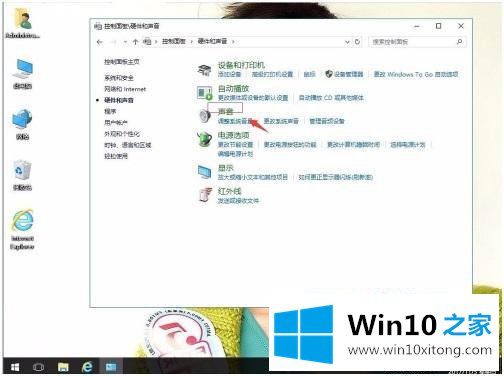Go back with the navigation back arrow
The width and height of the screenshot is (504, 376).
coord(100,42)
